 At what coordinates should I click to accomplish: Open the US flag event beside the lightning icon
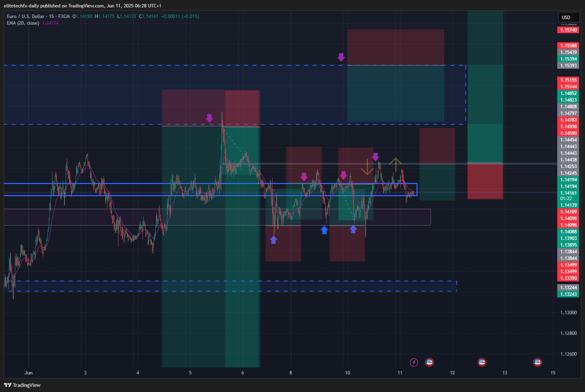(x=429, y=362)
